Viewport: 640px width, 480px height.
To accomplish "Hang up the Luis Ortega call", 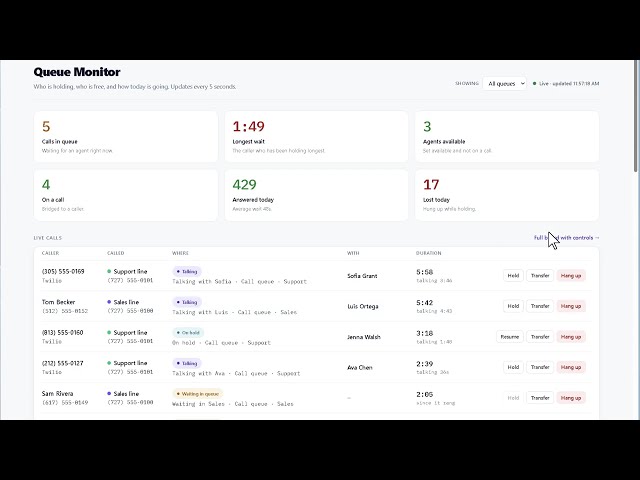I will pyautogui.click(x=571, y=306).
